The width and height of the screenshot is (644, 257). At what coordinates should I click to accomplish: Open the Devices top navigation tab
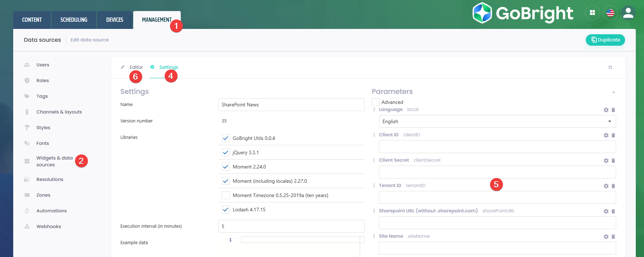(x=114, y=20)
